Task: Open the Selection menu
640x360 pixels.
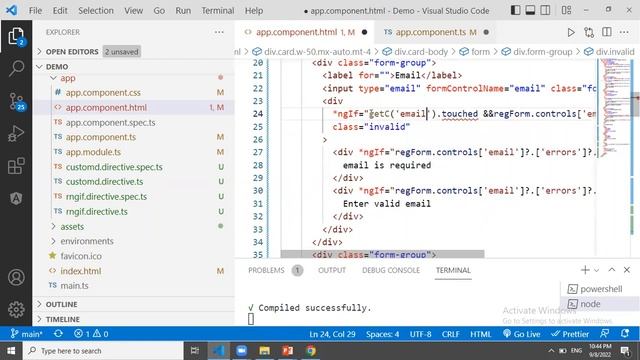Action: (x=96, y=11)
